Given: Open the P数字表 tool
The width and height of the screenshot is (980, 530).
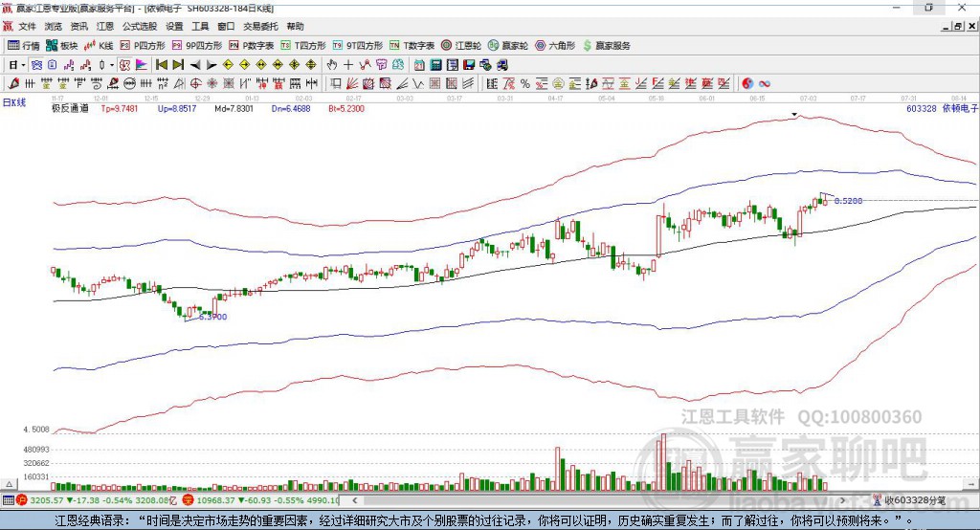Looking at the screenshot, I should [x=252, y=46].
